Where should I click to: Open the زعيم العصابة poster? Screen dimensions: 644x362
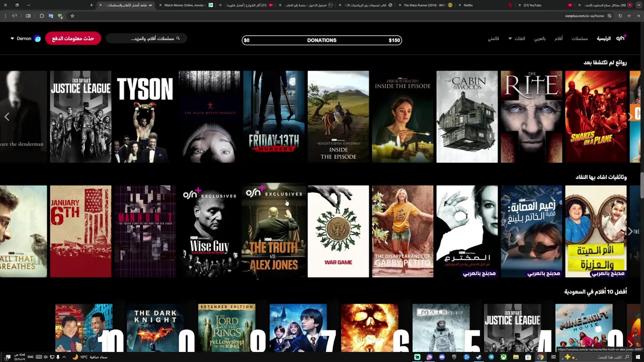click(531, 231)
